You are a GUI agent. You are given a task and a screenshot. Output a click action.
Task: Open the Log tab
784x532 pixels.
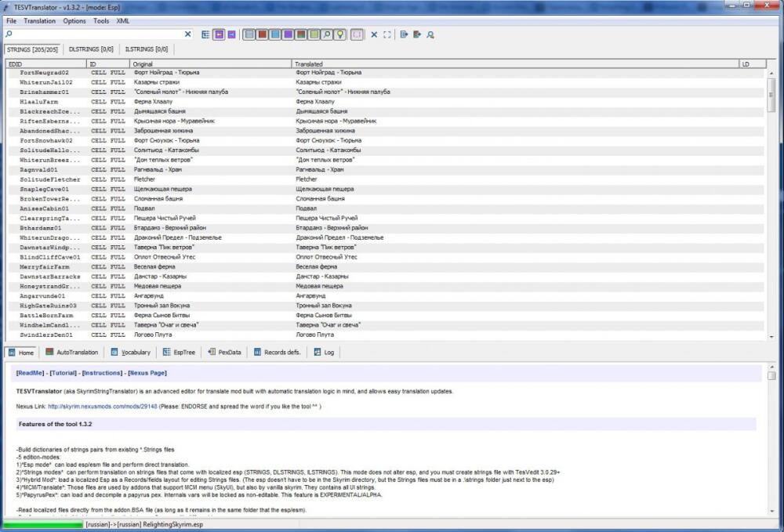(324, 352)
